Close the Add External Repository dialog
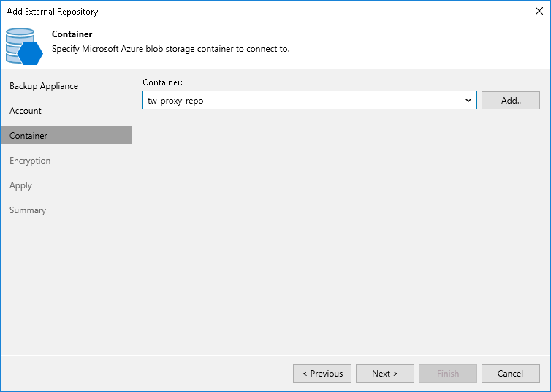 click(x=539, y=11)
